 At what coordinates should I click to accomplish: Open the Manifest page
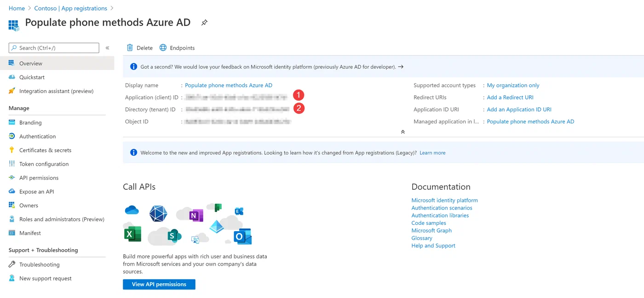pos(57,233)
